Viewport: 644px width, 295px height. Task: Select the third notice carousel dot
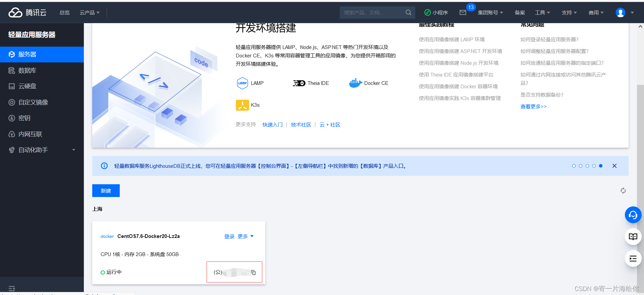(x=587, y=166)
